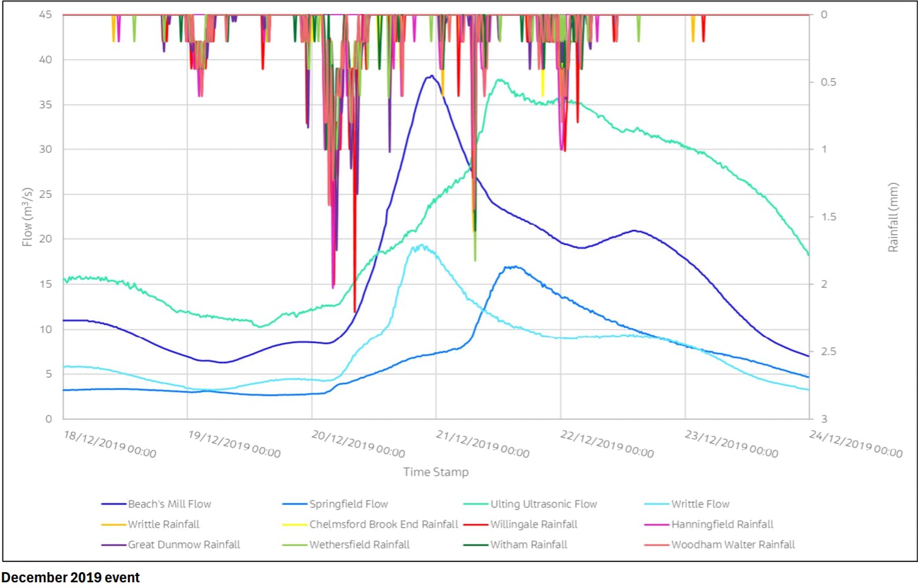Click the Chelmsford Brook End Rainfall label

click(x=382, y=524)
